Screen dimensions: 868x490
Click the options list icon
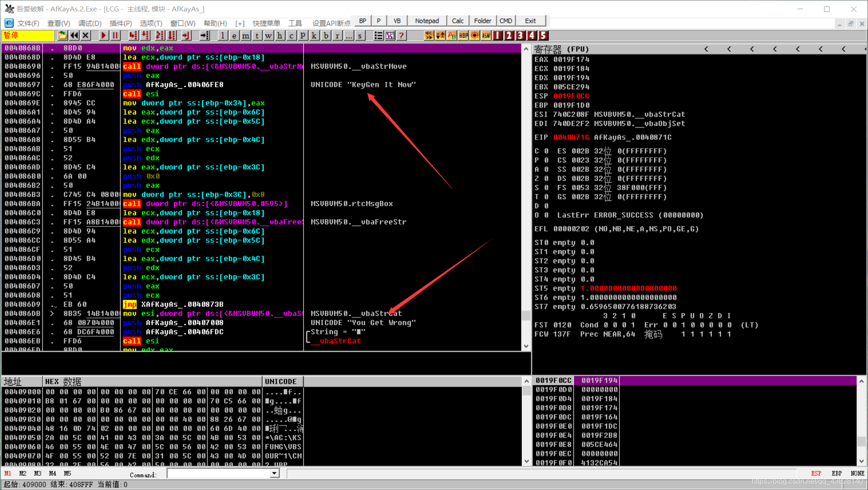pyautogui.click(x=378, y=36)
